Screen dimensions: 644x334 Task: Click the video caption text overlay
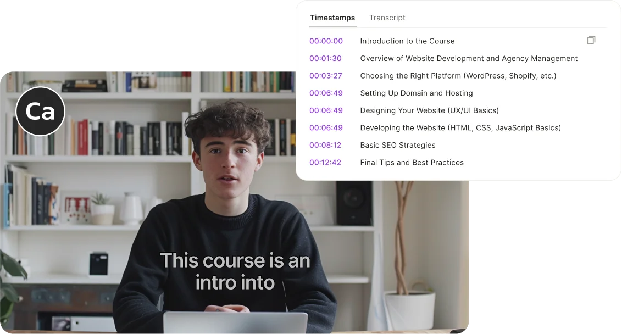(235, 271)
